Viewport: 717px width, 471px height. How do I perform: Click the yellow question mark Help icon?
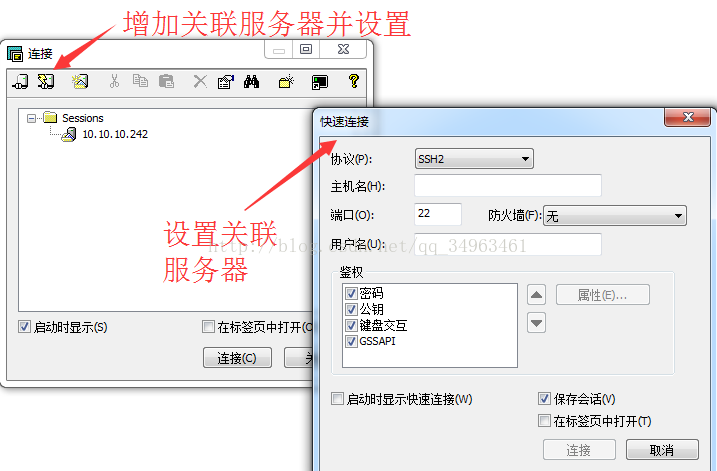[x=353, y=81]
